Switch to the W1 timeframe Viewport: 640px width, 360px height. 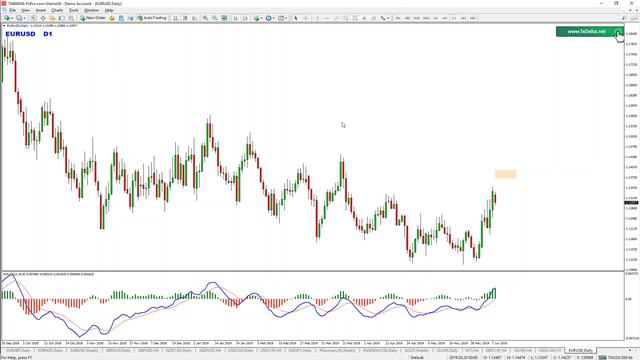[463, 18]
